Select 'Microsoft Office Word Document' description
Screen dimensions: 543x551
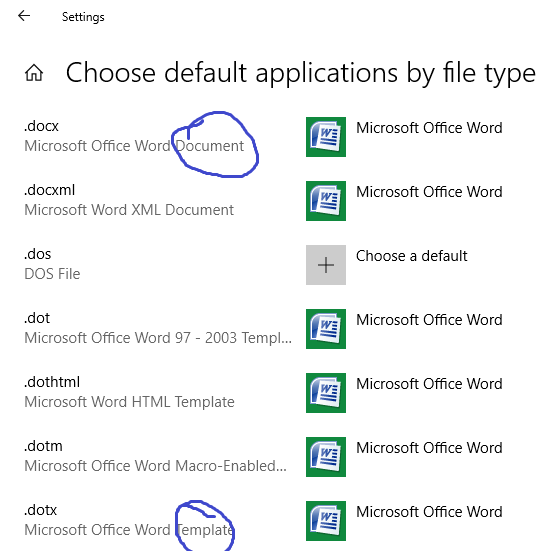coord(134,146)
